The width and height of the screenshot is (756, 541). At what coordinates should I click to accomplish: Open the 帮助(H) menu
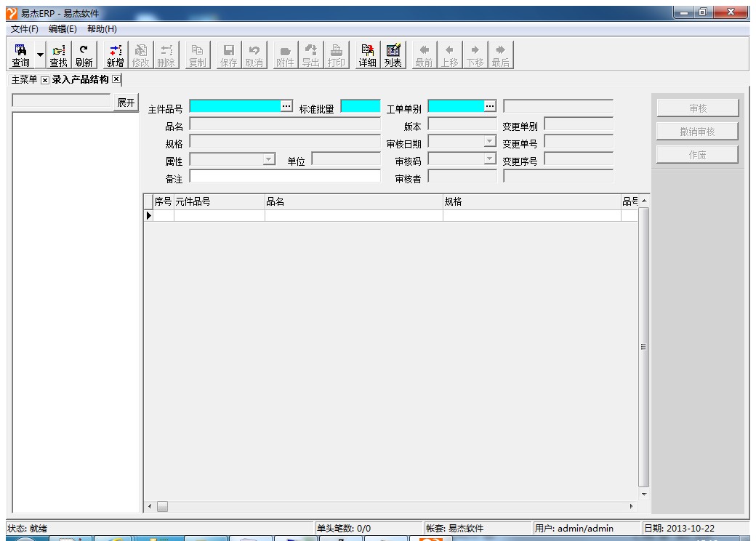102,29
